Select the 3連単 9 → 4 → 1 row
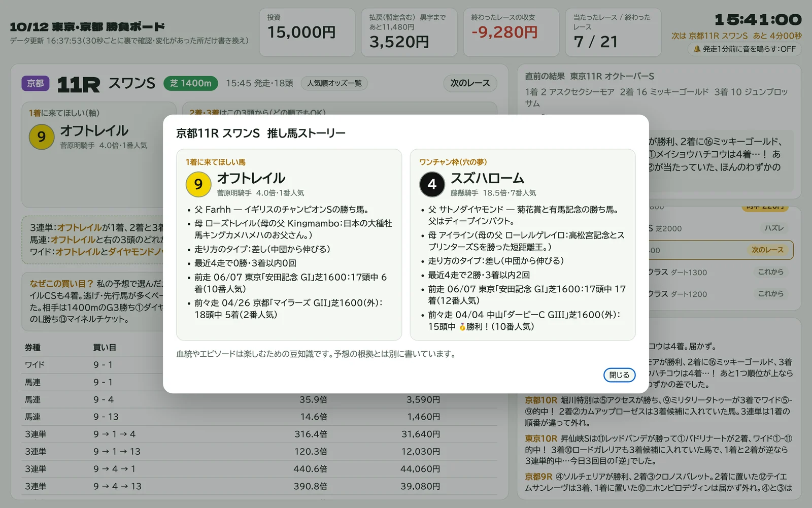Image resolution: width=812 pixels, height=508 pixels. [259, 469]
